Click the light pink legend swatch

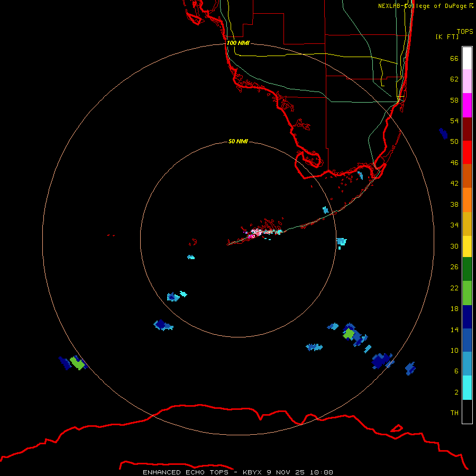pyautogui.click(x=467, y=81)
